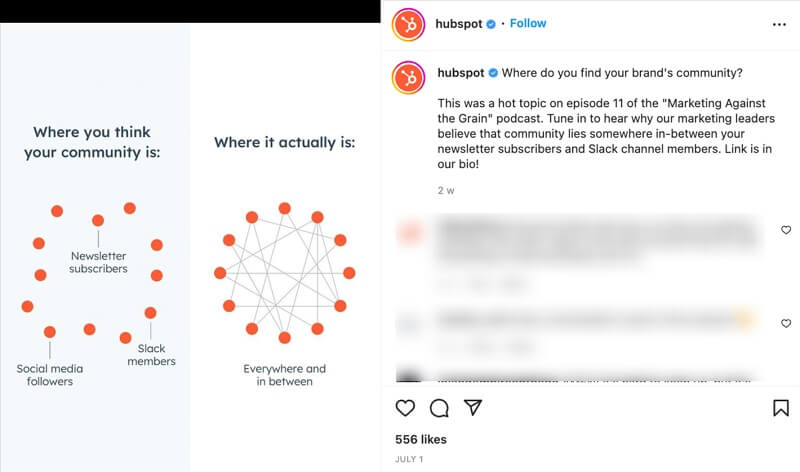Share post using paper plane icon
Image resolution: width=800 pixels, height=472 pixels.
473,407
